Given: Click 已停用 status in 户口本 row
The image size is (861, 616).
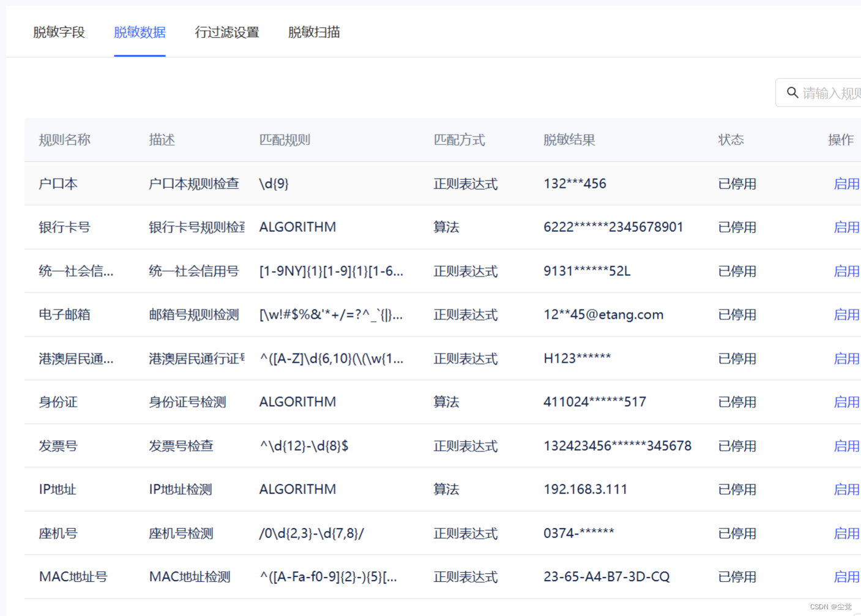Looking at the screenshot, I should click(737, 184).
